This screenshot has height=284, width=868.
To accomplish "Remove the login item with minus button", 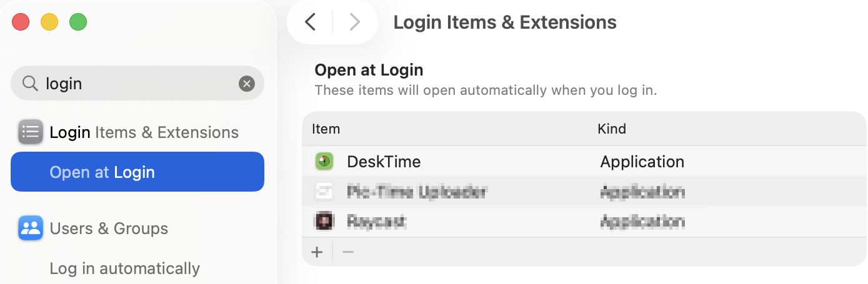I will click(348, 252).
